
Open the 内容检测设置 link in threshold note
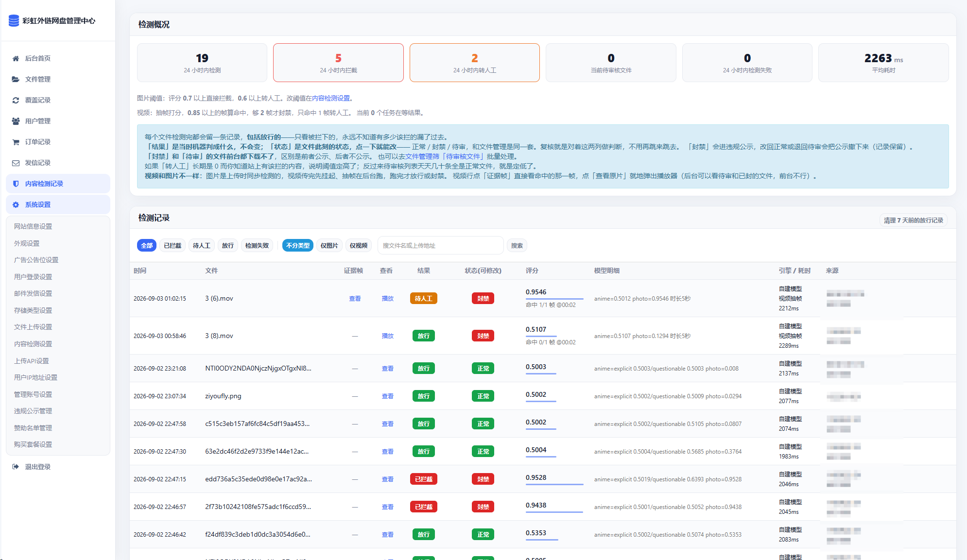click(x=331, y=98)
